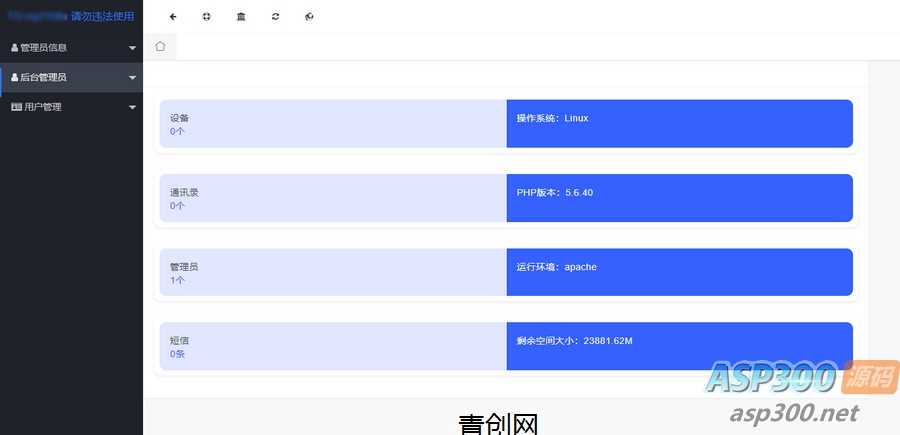Click the 设备 count 0个
The height and width of the screenshot is (435, 900).
pyautogui.click(x=177, y=131)
